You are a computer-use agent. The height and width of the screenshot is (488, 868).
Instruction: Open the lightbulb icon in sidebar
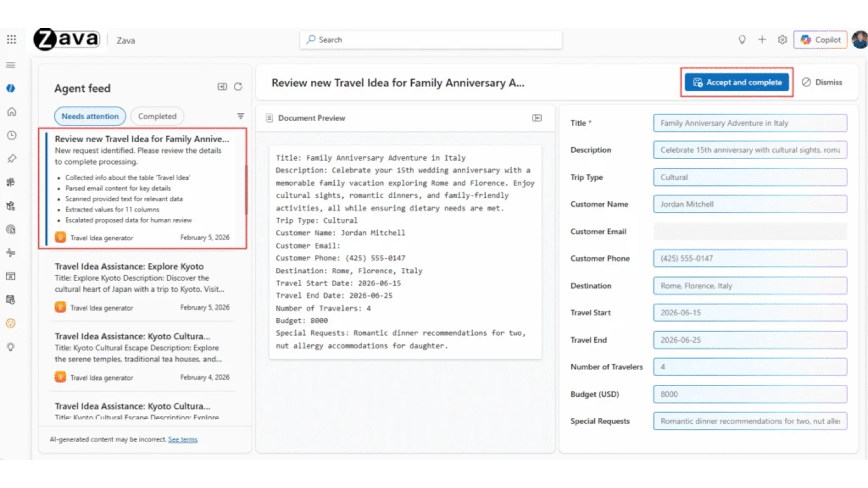11,347
